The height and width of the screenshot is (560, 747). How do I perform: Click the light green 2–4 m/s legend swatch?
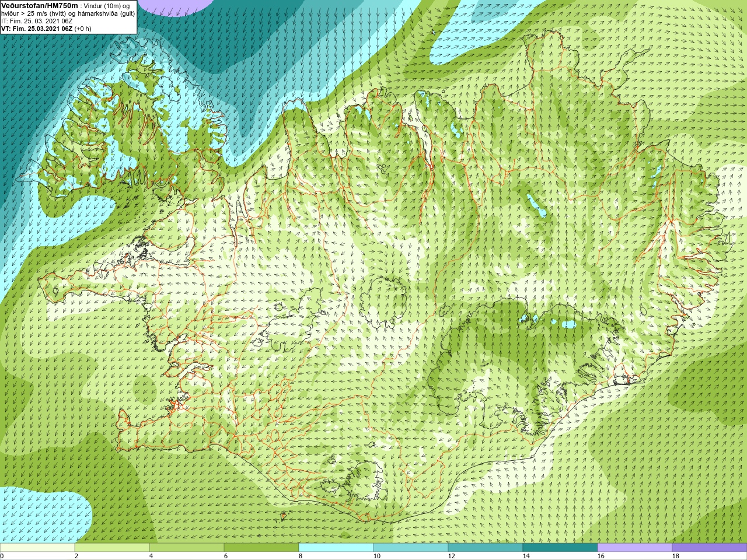pyautogui.click(x=112, y=548)
